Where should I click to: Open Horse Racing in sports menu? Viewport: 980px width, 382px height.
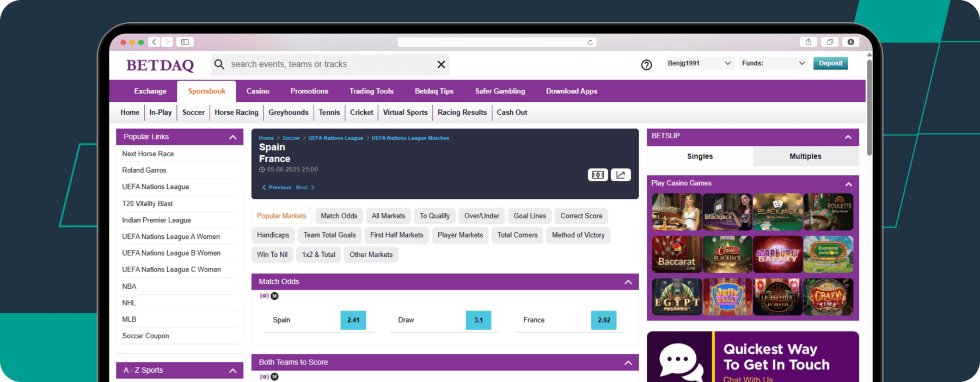click(236, 112)
